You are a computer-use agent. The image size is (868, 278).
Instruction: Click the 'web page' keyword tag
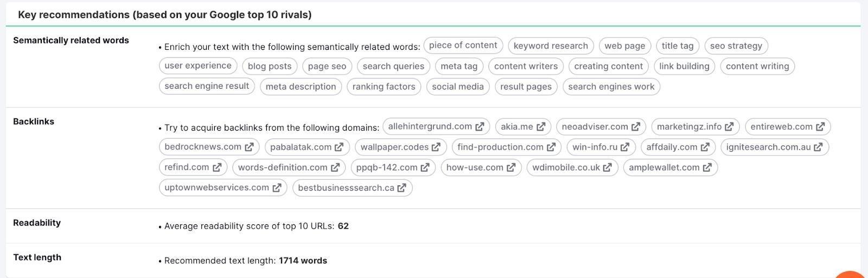[x=625, y=46]
